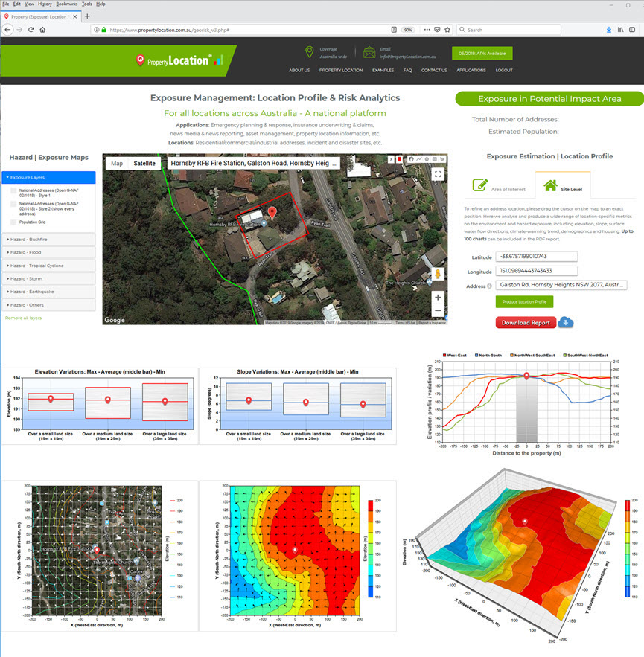Click the Area of Interest edit icon
Viewport: 644px width, 657px height.
click(x=480, y=185)
